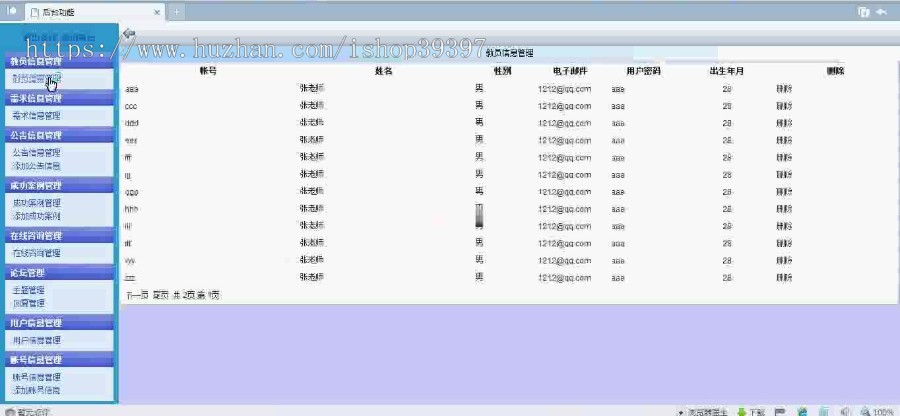Select the 后台功能 browser tab
The height and width of the screenshot is (416, 900).
tap(95, 12)
